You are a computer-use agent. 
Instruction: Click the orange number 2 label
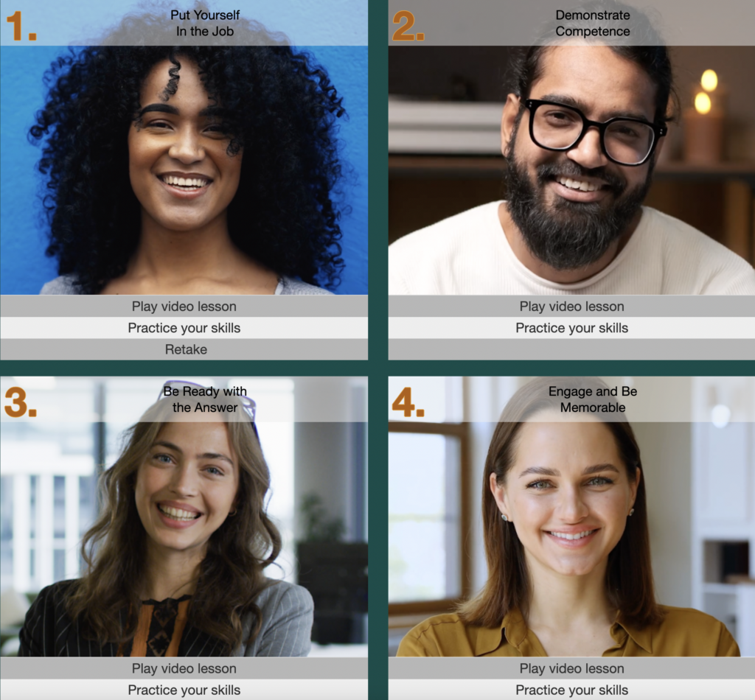408,26
